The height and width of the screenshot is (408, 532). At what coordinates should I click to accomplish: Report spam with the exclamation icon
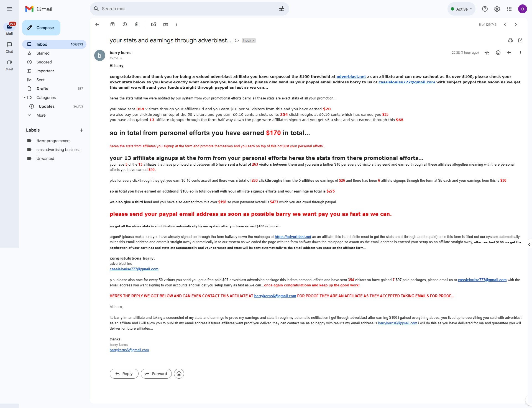[x=125, y=24]
